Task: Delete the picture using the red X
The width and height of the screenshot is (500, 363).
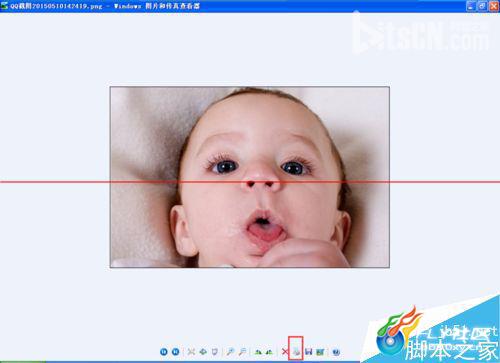Action: (285, 352)
